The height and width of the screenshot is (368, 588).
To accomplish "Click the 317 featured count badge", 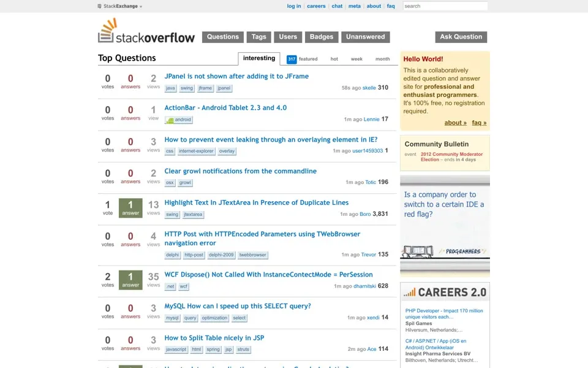I will 292,59.
